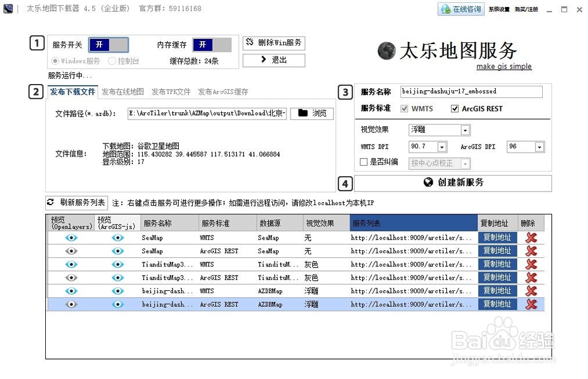The image size is (588, 379).
Task: Copy address of TiandituMap3 WMTS service
Action: point(497,264)
